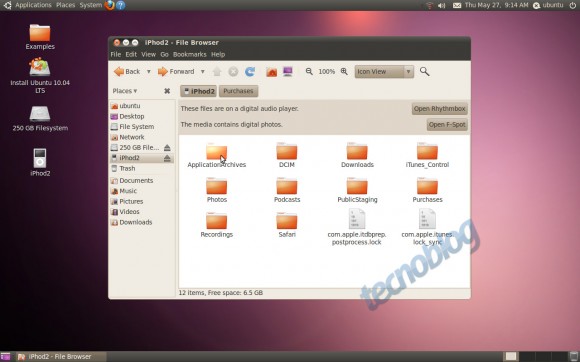This screenshot has height=362, width=580.
Task: Zoom out with the minus magnifier
Action: (x=309, y=71)
